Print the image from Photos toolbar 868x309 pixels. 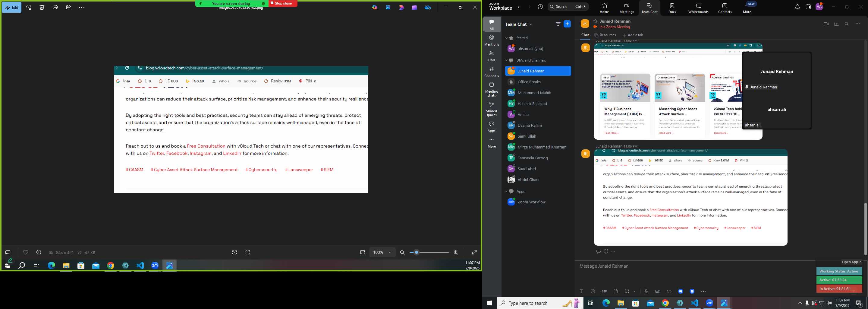(55, 8)
